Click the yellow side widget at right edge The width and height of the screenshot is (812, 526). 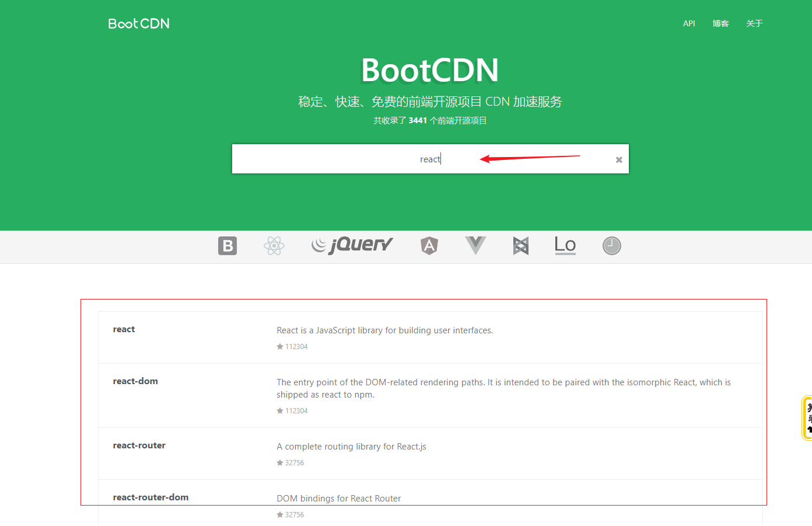point(807,418)
